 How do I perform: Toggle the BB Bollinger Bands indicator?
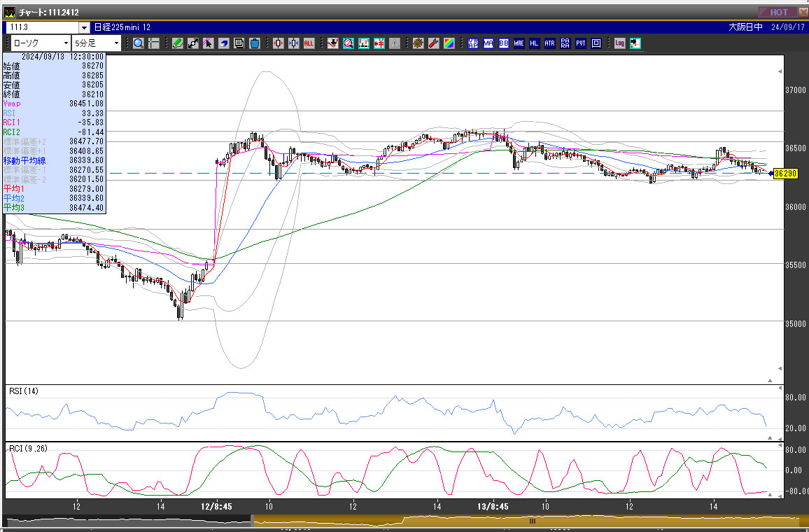tap(504, 43)
